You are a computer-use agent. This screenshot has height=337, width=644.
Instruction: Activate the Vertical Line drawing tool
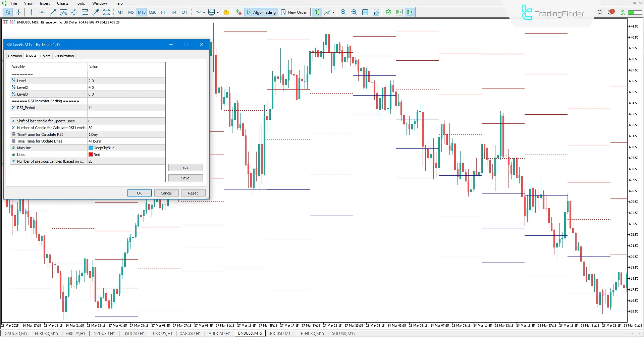coord(31,12)
